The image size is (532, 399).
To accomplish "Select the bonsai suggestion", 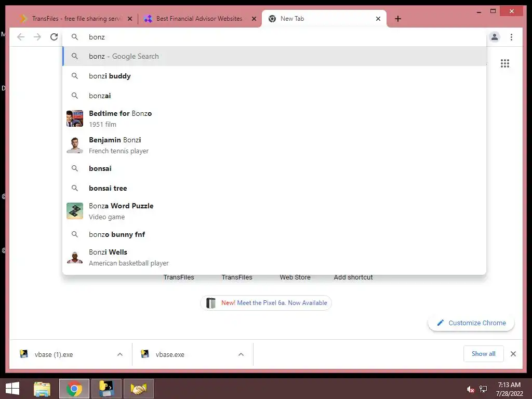I will 274,168.
